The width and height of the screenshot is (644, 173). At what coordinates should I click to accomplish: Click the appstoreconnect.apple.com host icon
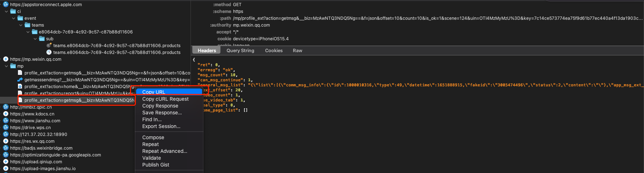[x=6, y=4]
